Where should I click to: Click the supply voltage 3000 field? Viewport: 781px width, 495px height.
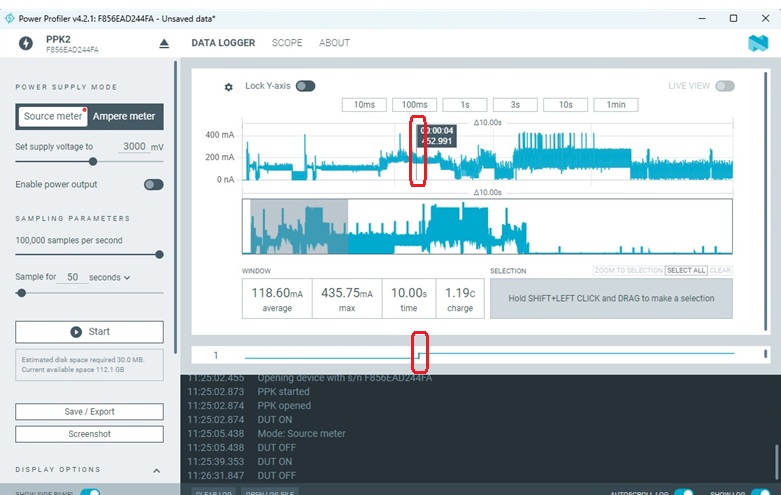[134, 146]
